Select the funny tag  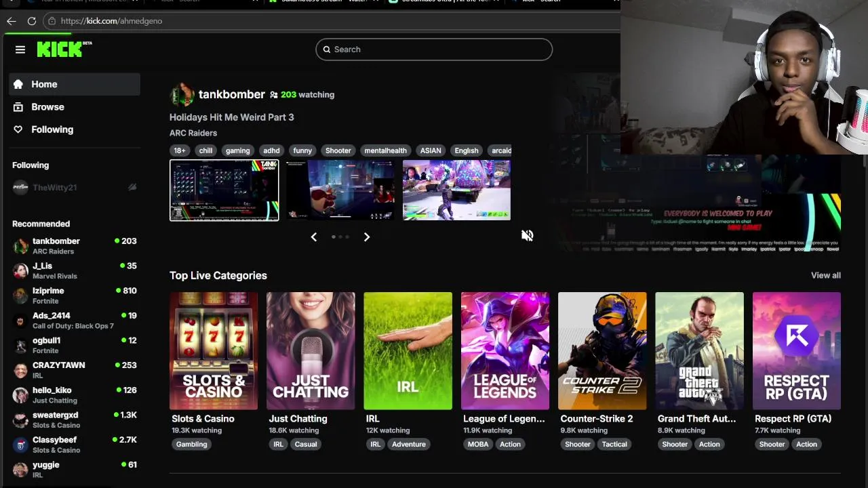[302, 150]
